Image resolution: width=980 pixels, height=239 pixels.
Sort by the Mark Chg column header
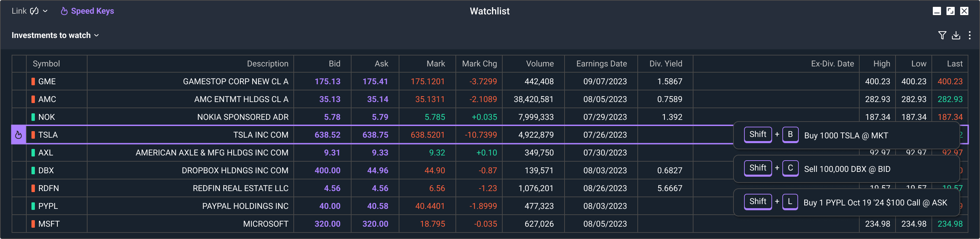[x=479, y=64]
